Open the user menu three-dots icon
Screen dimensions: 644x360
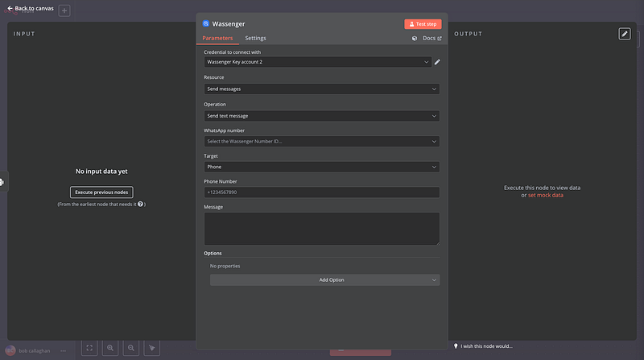coord(63,351)
